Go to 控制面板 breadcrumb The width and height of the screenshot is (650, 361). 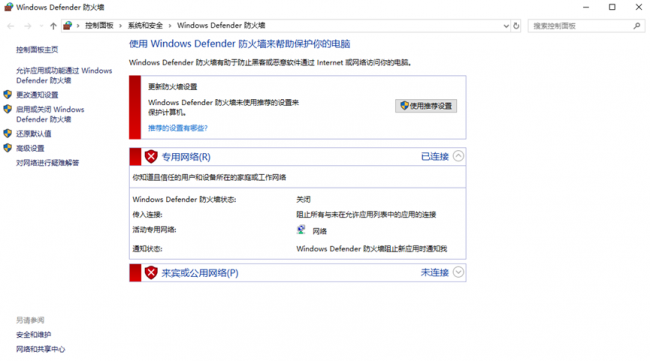99,26
